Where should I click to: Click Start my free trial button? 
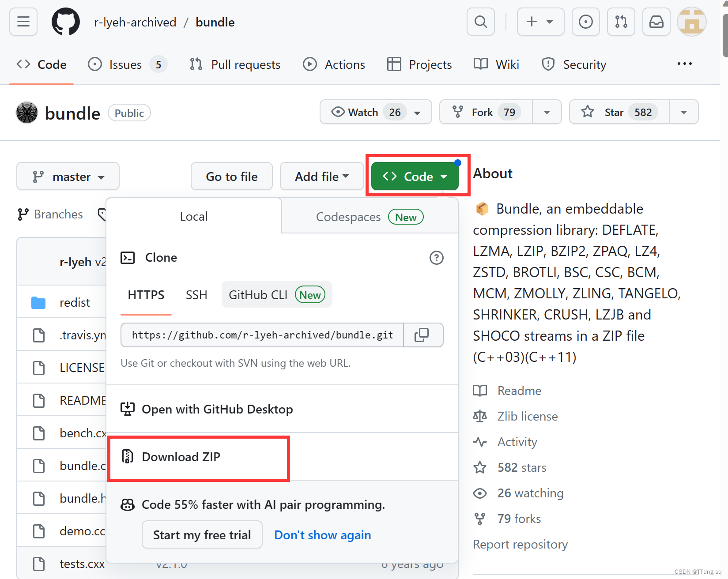pyautogui.click(x=202, y=534)
